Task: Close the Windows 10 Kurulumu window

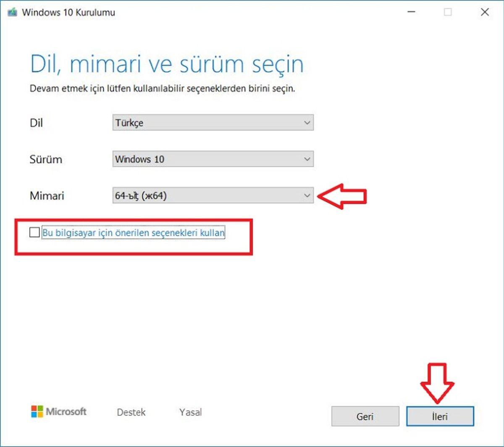Action: tap(484, 13)
